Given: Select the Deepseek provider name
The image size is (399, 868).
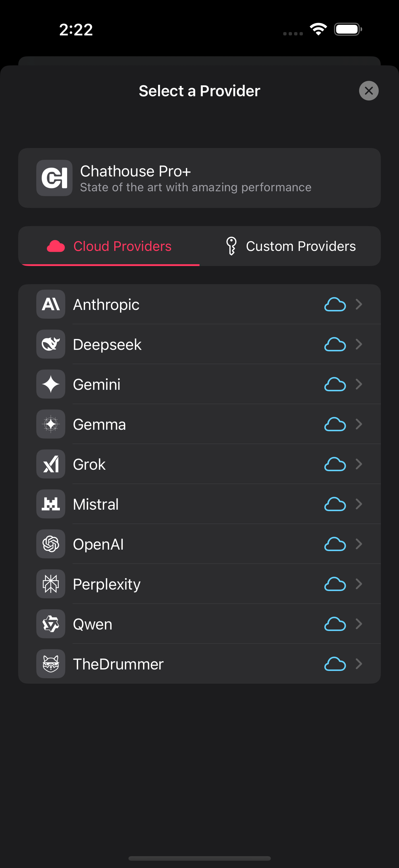Looking at the screenshot, I should click(107, 345).
